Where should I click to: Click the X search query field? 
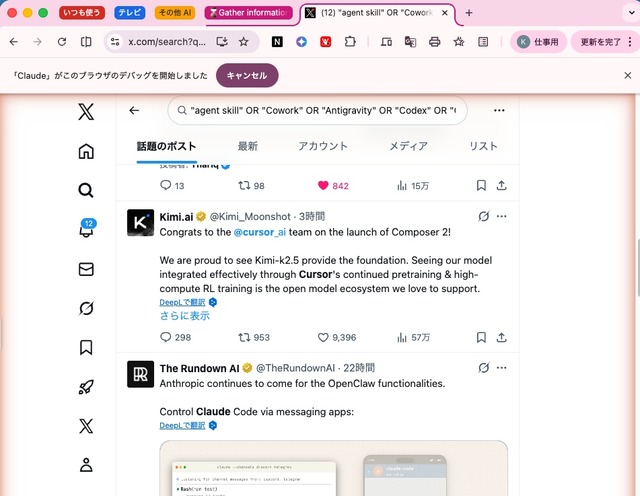pos(318,110)
